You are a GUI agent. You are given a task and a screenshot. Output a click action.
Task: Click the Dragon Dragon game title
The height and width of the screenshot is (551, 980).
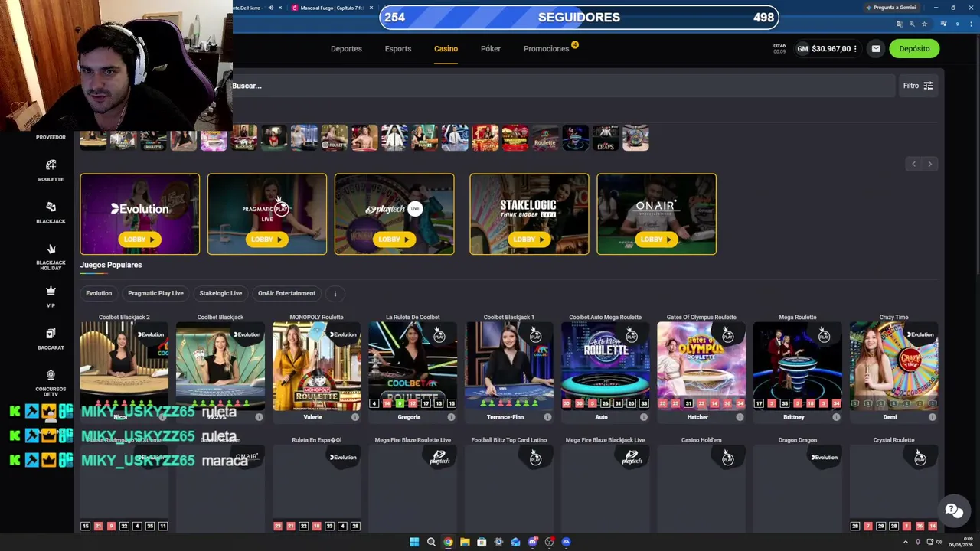798,440
